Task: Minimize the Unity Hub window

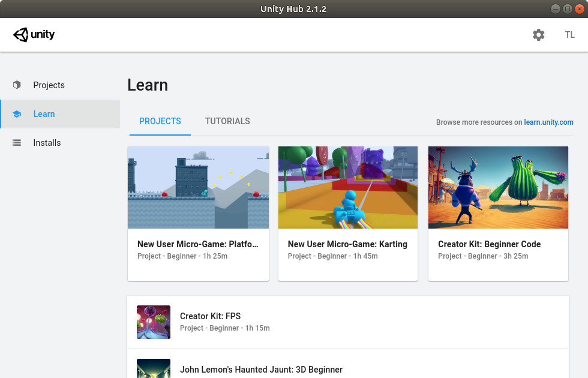Action: pyautogui.click(x=555, y=8)
